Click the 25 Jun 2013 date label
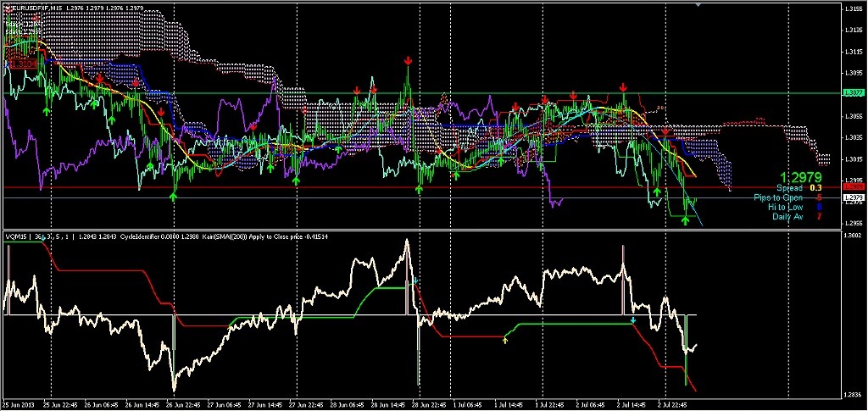The image size is (868, 411). coord(19,404)
